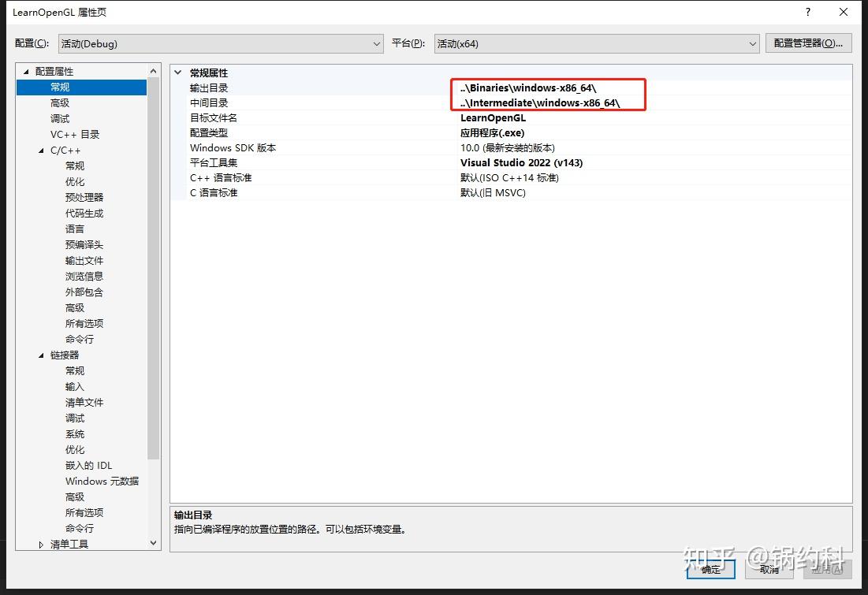Viewport: 868px width, 595px height.
Task: Click the 10.0 (最新安装的版本) value
Action: point(508,148)
